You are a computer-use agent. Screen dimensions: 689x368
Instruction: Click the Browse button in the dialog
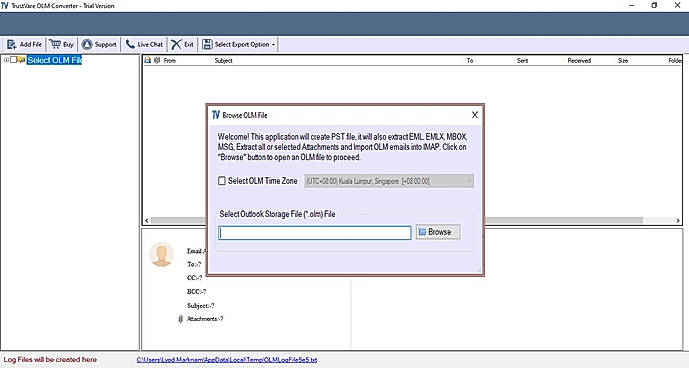438,232
